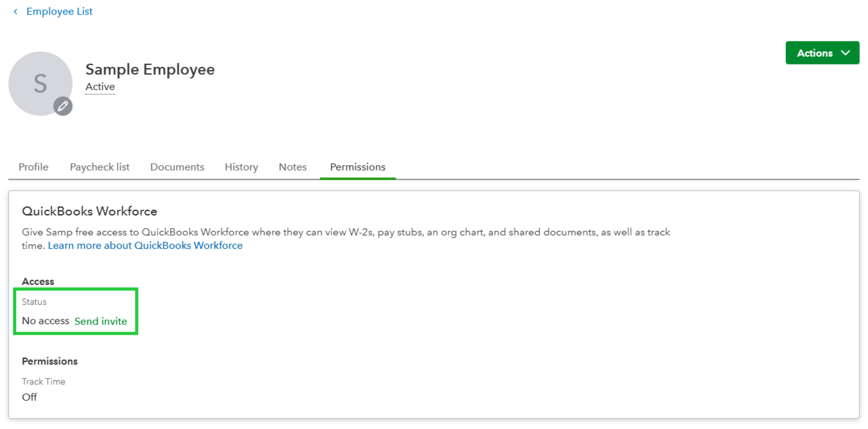Go to the Documents tab
868x429 pixels.
coord(177,167)
